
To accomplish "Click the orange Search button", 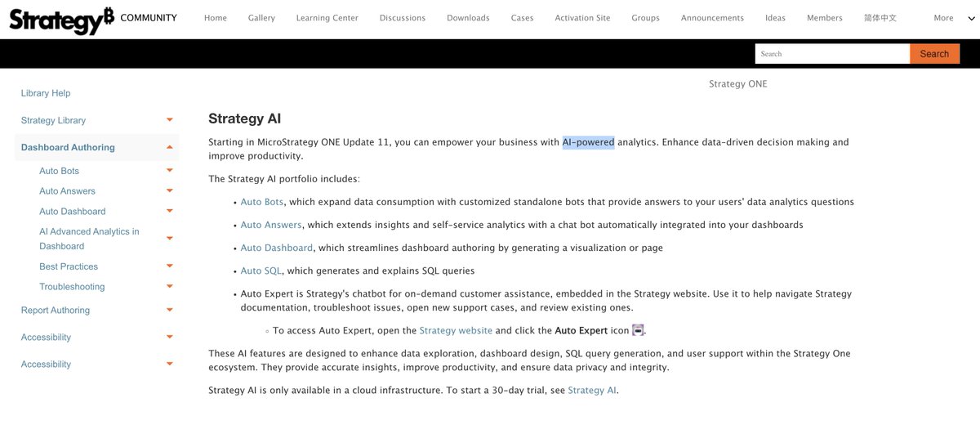I will (934, 54).
